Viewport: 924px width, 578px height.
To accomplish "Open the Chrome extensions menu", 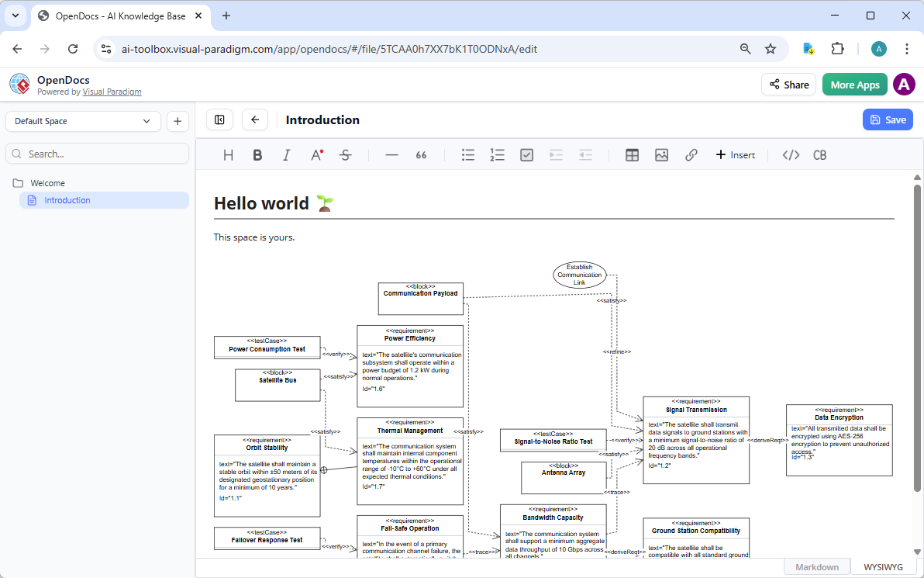I will tap(837, 48).
